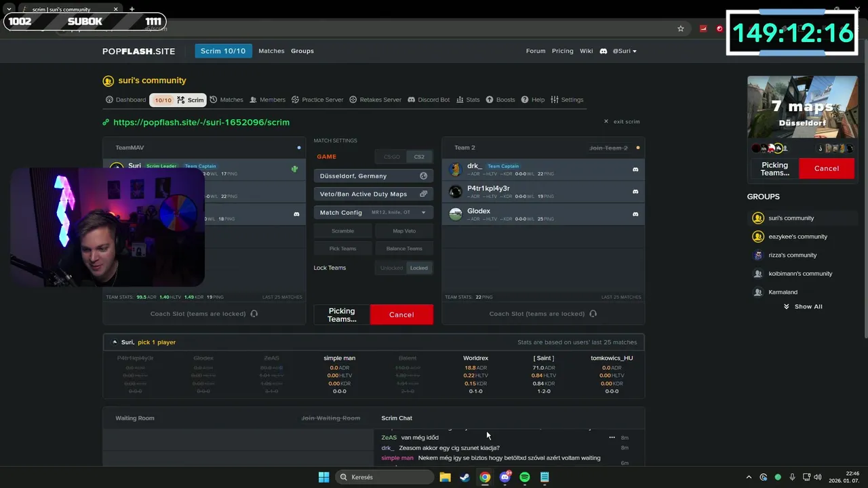This screenshot has height=488, width=868.
Task: Open the Boosts tab
Action: (500, 100)
